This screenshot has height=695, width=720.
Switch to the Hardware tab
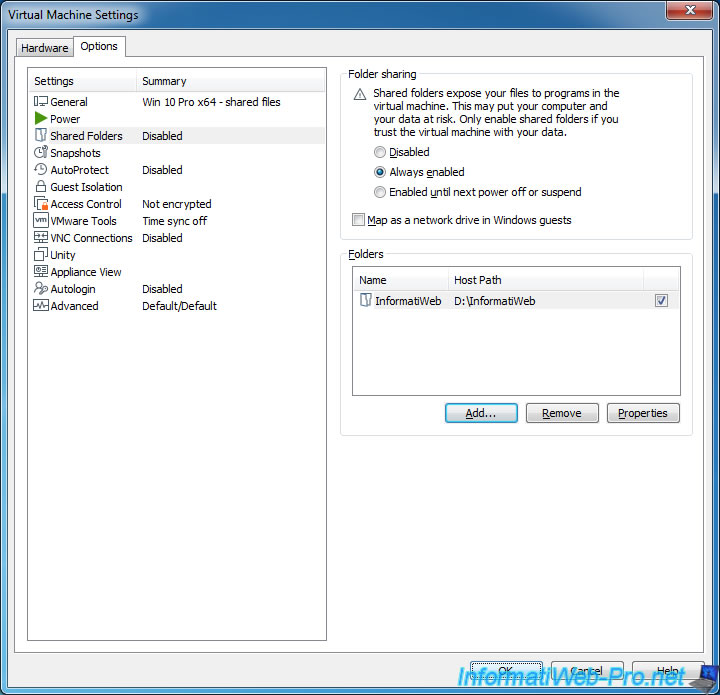click(45, 48)
